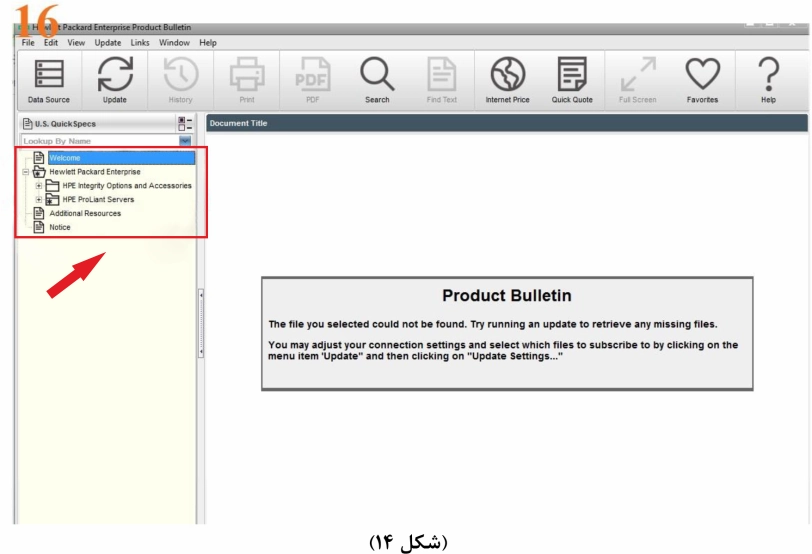Open the Lookup By Name dropdown arrow

pos(185,142)
